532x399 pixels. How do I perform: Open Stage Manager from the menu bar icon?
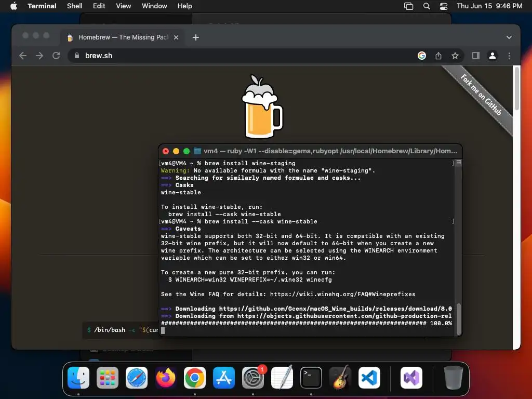point(408,6)
